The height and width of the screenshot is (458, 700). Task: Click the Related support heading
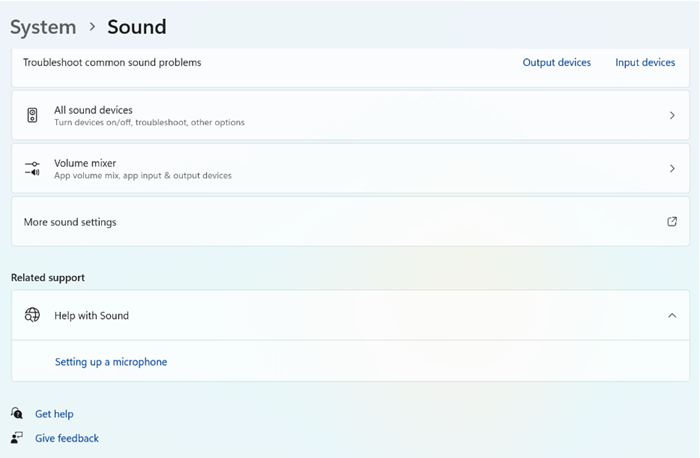point(48,277)
